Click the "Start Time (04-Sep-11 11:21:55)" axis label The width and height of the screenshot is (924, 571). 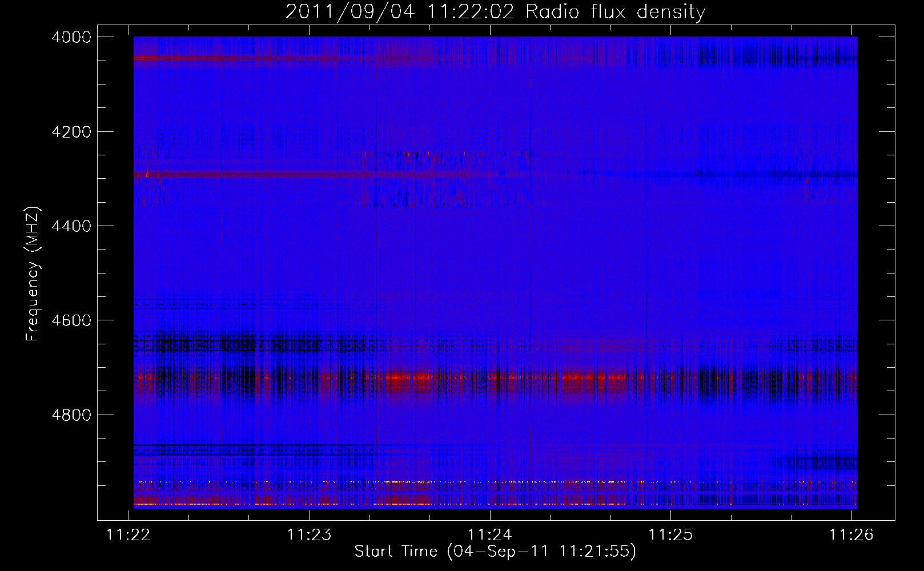pos(495,552)
